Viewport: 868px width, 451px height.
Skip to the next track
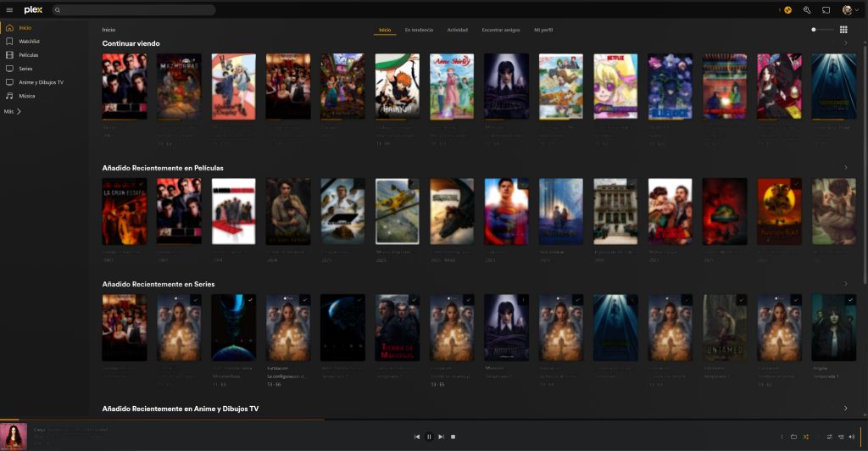(441, 437)
